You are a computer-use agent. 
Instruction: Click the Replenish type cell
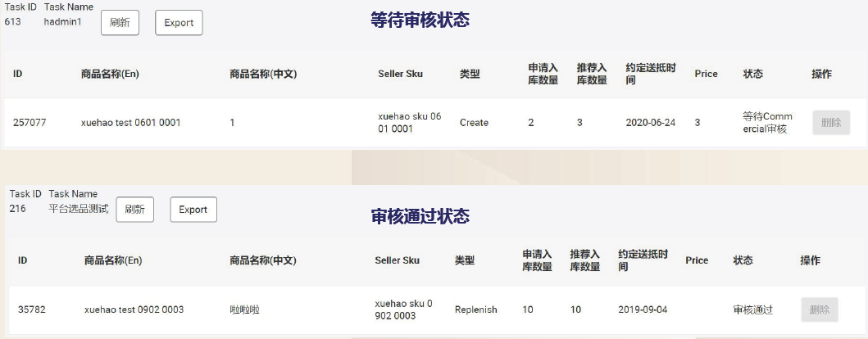point(475,310)
